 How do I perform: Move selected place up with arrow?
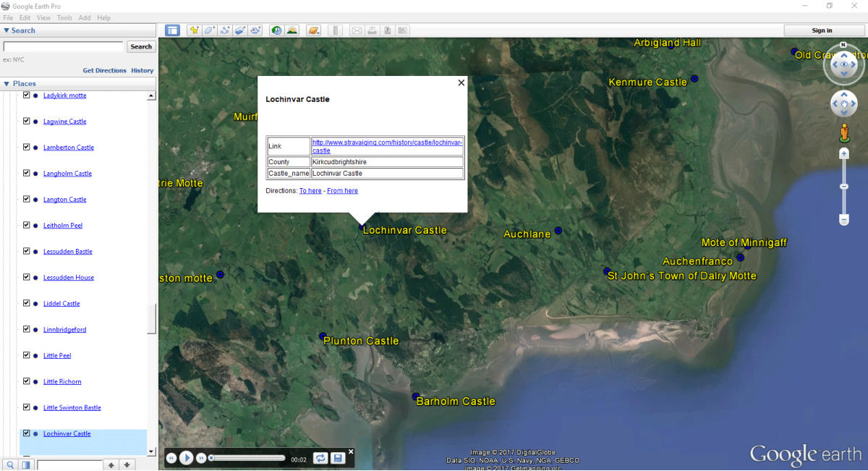(111, 464)
